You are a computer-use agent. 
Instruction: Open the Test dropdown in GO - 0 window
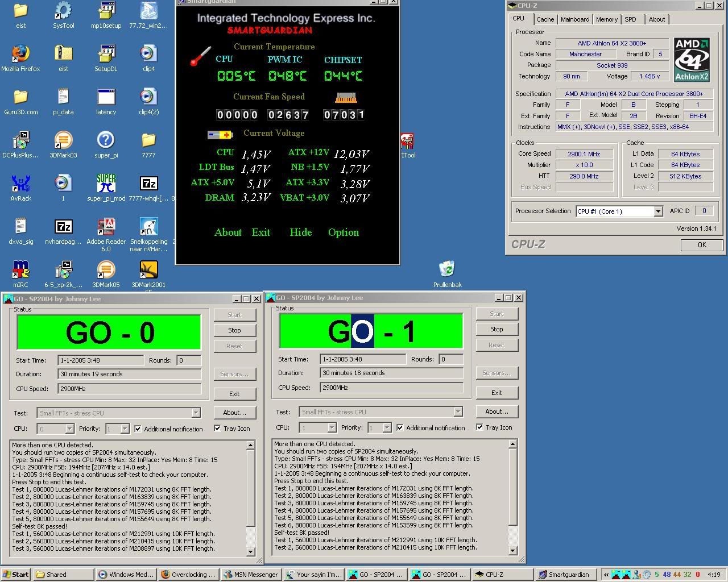pyautogui.click(x=196, y=413)
